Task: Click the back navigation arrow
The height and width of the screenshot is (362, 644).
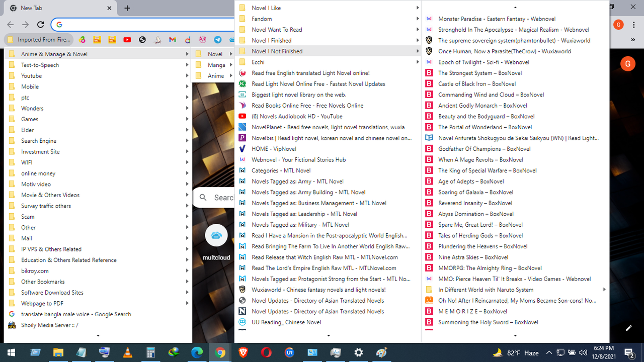Action: (10, 24)
